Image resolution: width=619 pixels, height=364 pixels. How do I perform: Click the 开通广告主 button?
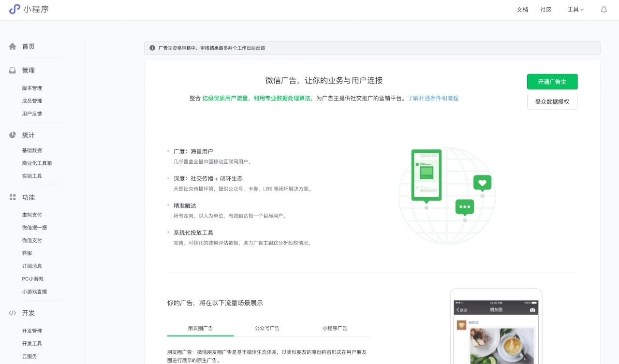pos(552,82)
